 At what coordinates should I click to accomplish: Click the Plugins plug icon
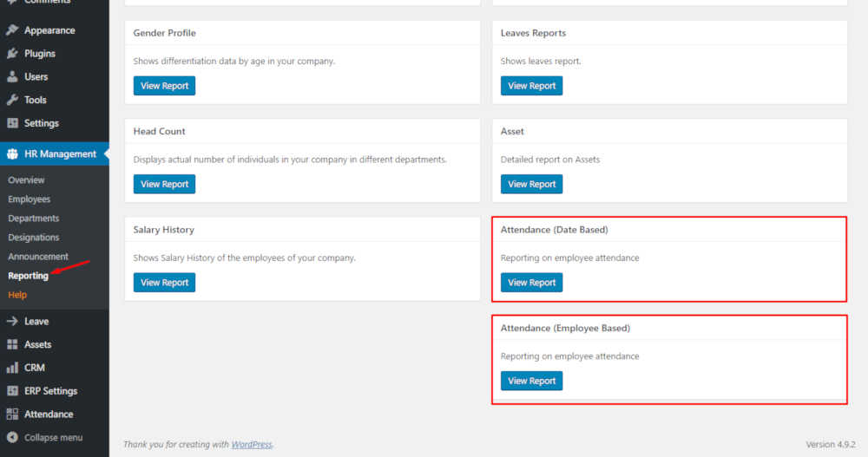point(12,54)
